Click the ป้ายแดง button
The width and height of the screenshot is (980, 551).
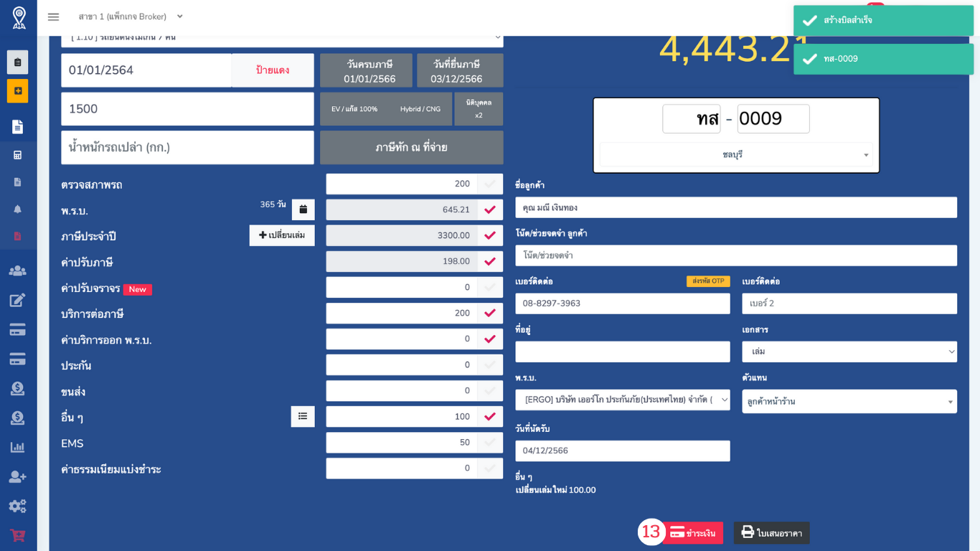(x=273, y=70)
